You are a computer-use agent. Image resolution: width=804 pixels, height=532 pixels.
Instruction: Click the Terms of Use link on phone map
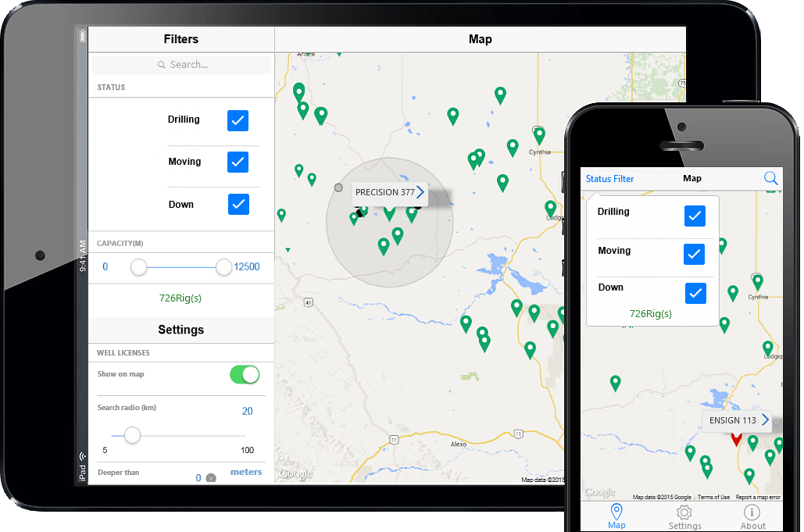pos(713,497)
